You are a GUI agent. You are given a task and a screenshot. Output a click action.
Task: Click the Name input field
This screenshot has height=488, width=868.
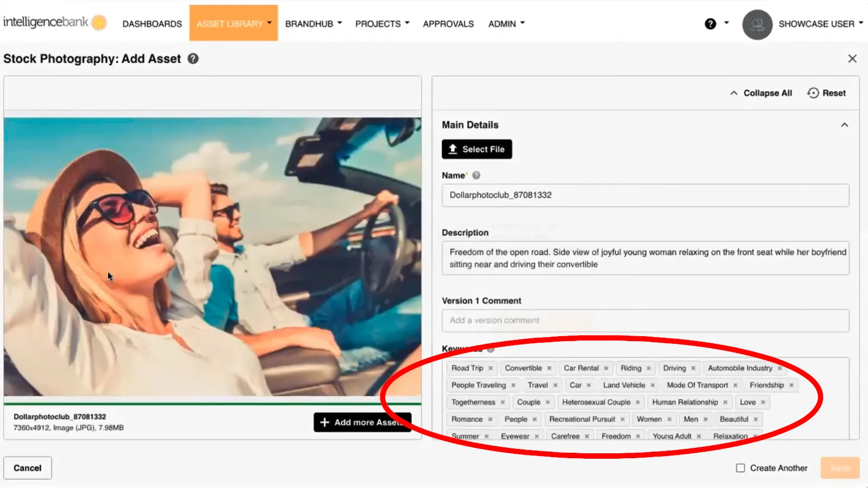pyautogui.click(x=646, y=195)
